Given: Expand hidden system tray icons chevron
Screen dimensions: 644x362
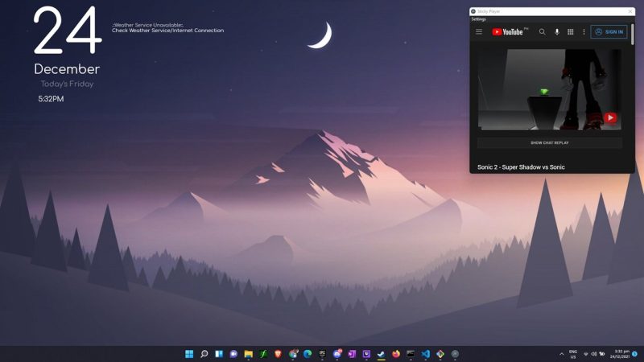Looking at the screenshot, I should 561,354.
